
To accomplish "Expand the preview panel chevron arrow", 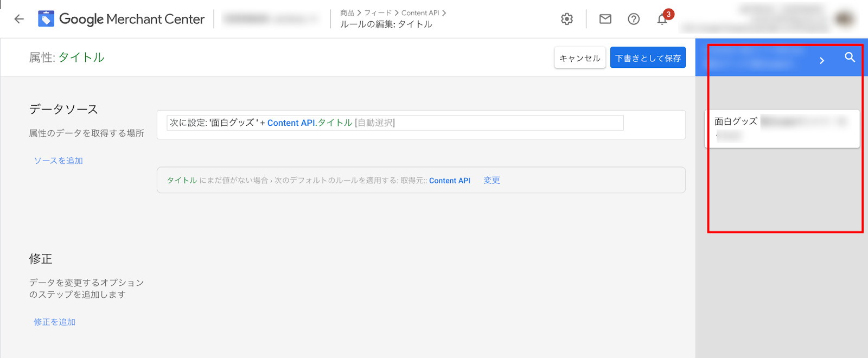I will coord(822,60).
